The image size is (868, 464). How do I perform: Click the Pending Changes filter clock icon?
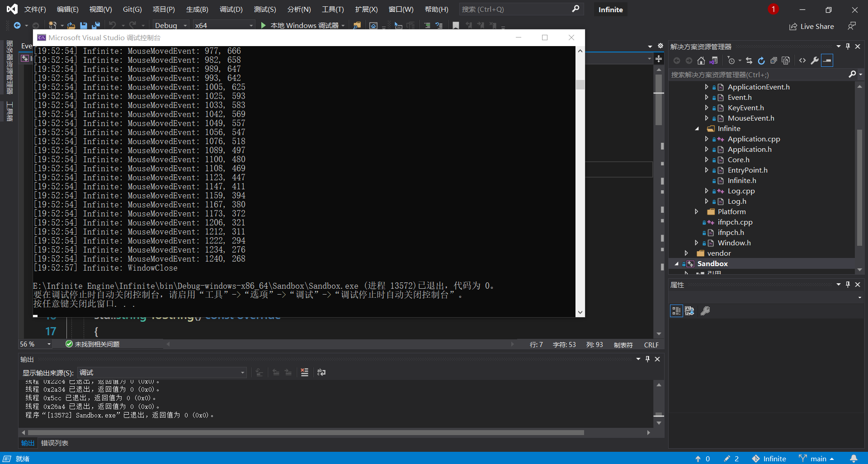[x=731, y=61]
